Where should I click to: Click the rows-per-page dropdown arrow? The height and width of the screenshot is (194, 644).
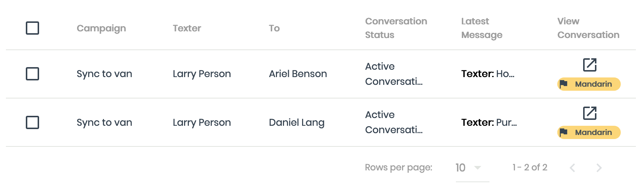478,168
